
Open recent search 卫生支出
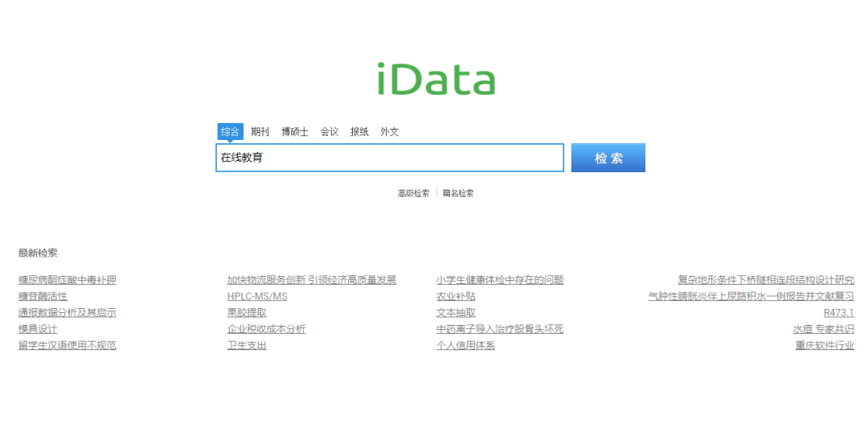click(247, 345)
